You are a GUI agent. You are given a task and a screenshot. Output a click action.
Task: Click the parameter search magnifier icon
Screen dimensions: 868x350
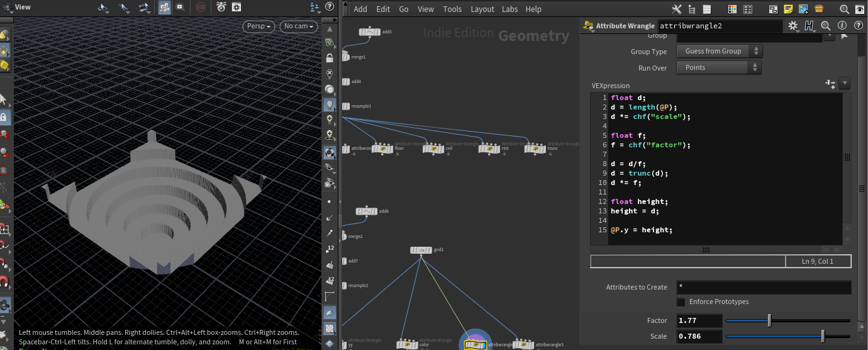point(826,26)
